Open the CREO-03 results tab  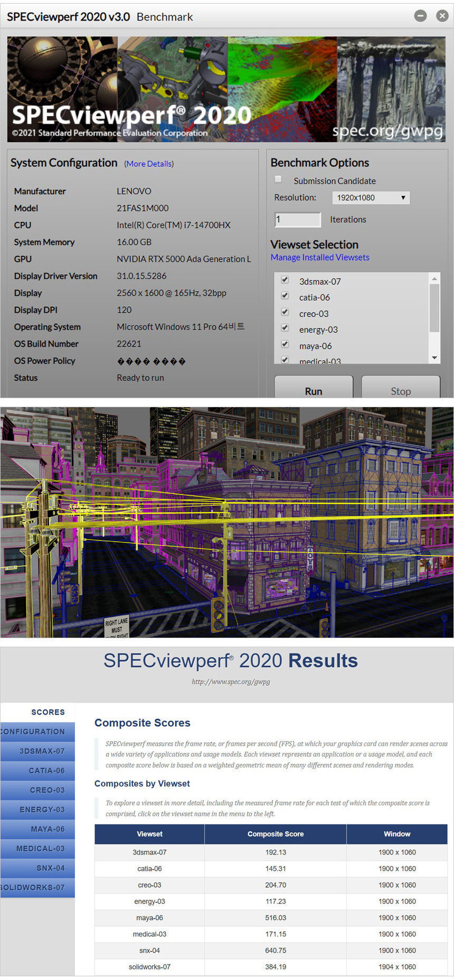click(x=38, y=790)
